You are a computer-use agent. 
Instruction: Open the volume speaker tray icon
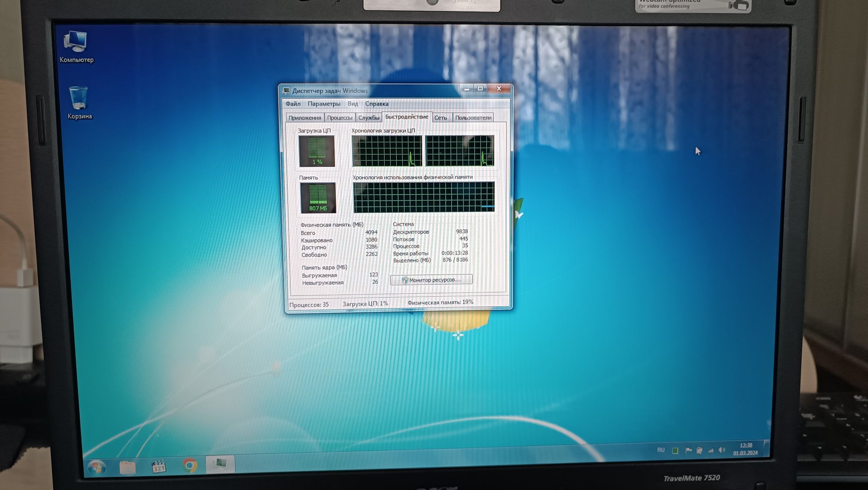722,450
